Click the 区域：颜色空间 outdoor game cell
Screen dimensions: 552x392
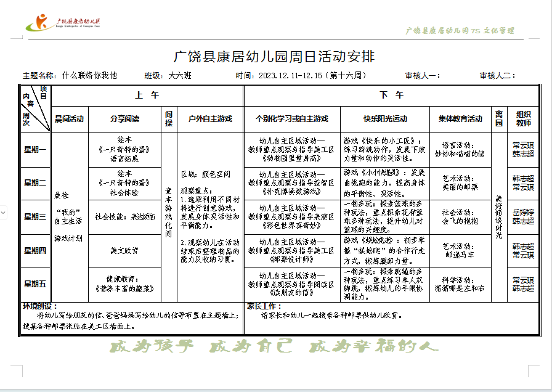click(x=210, y=217)
